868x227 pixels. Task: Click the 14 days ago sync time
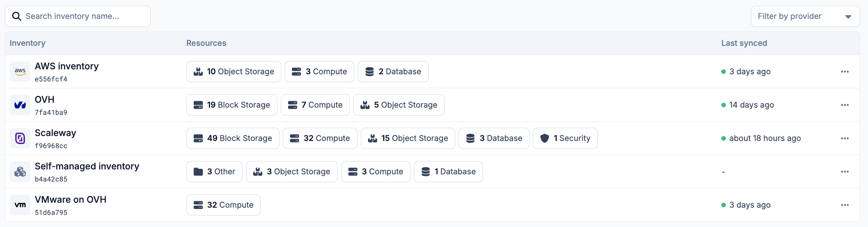click(752, 105)
